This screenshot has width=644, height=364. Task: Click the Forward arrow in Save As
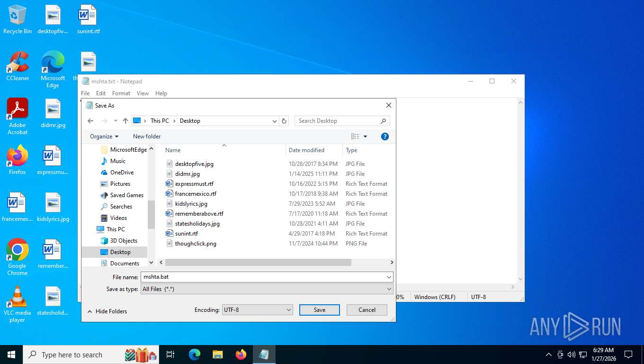tap(104, 121)
